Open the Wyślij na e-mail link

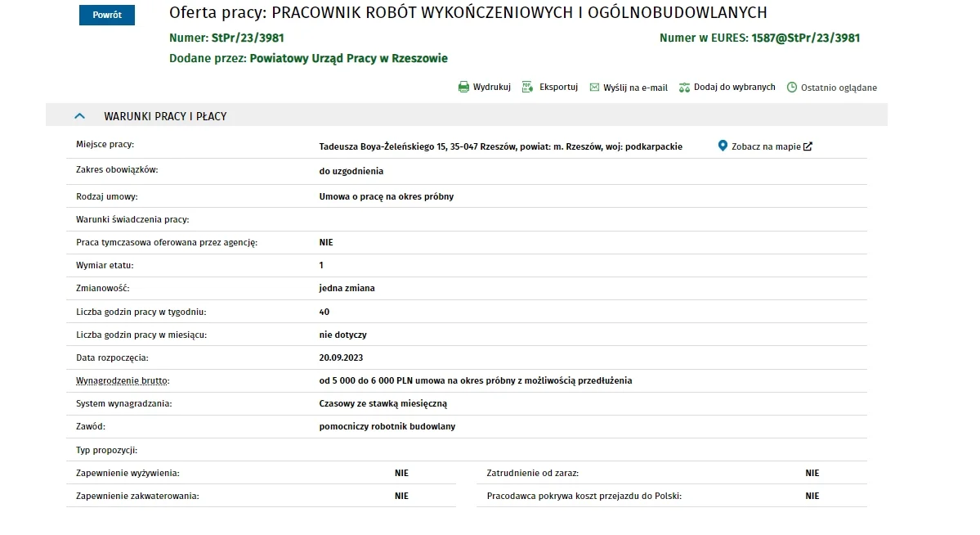click(x=635, y=88)
